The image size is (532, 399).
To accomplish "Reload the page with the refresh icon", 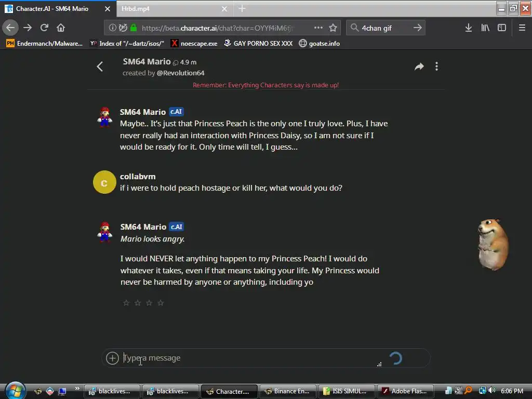I will coord(44,28).
